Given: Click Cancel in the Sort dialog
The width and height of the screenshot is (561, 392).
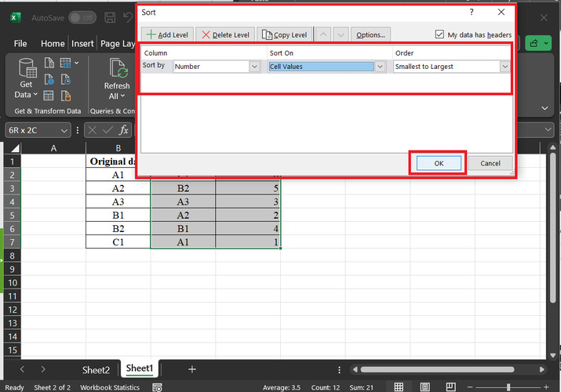Looking at the screenshot, I should [490, 163].
